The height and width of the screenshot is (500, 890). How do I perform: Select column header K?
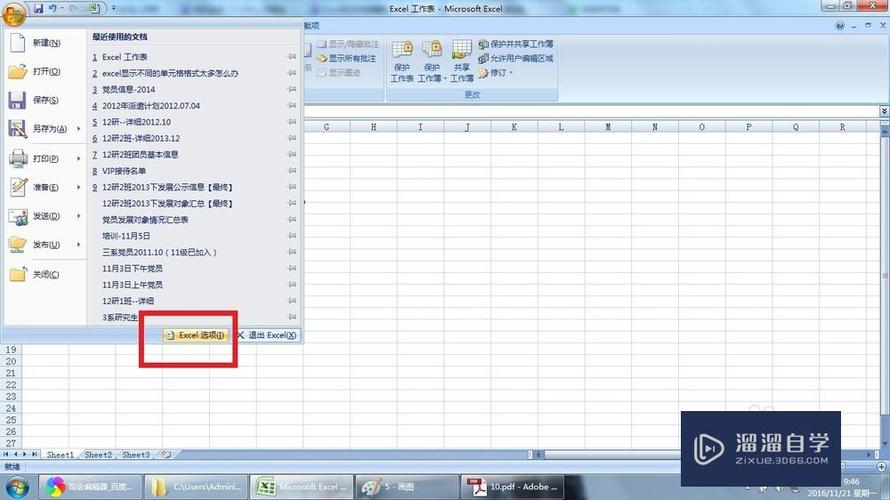(514, 127)
